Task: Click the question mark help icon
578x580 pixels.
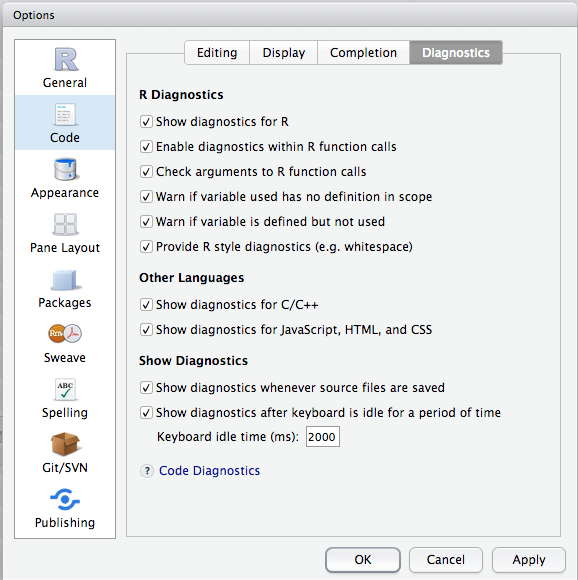Action: [147, 471]
